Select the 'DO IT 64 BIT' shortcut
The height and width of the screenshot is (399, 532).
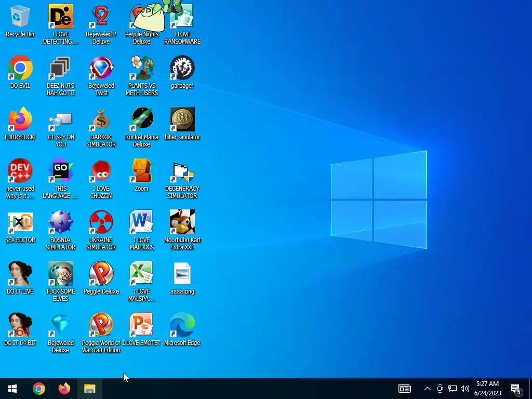(x=20, y=329)
